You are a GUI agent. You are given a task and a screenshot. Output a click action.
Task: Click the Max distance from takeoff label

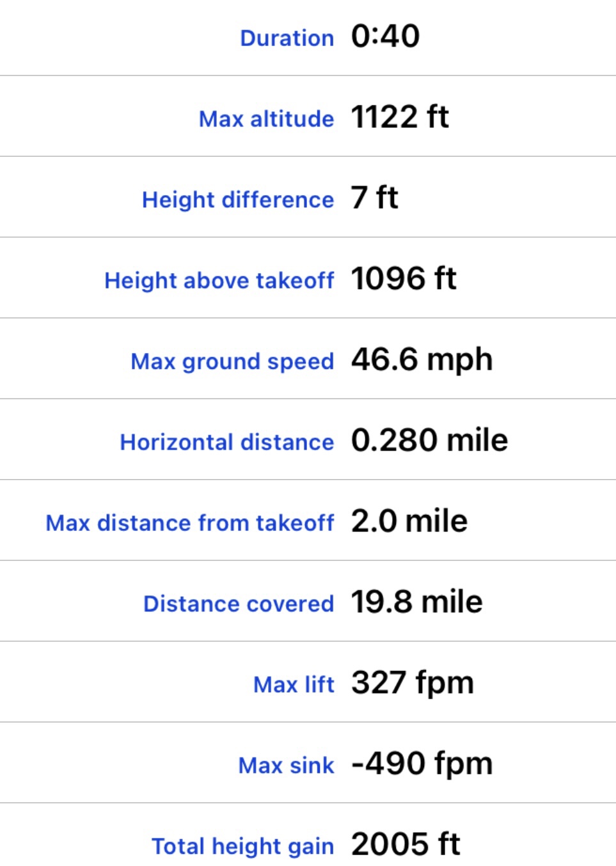(x=190, y=523)
